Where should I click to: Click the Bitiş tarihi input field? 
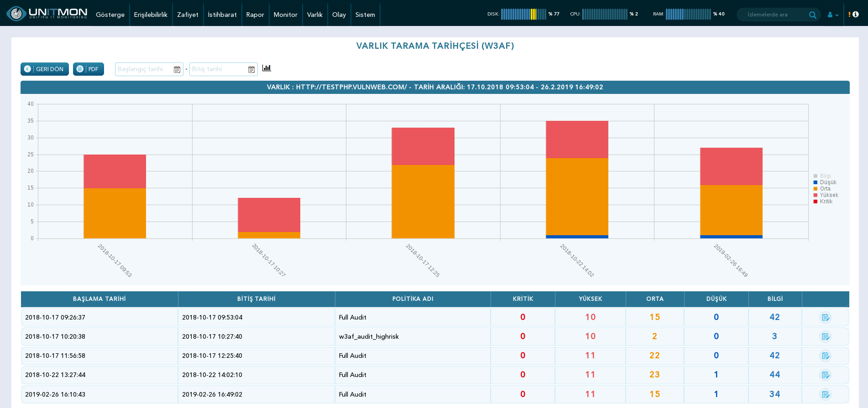pyautogui.click(x=223, y=69)
